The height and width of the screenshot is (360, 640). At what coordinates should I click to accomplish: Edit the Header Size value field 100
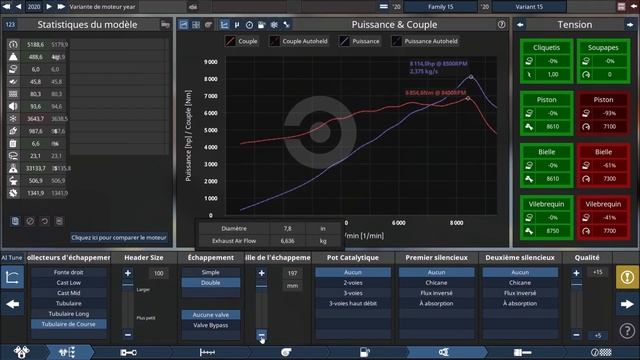[159, 273]
